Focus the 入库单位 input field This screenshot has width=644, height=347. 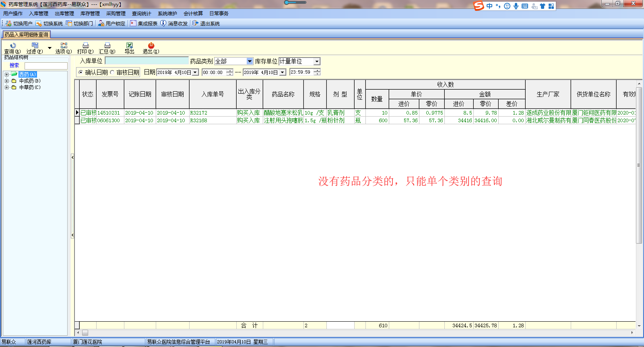147,61
